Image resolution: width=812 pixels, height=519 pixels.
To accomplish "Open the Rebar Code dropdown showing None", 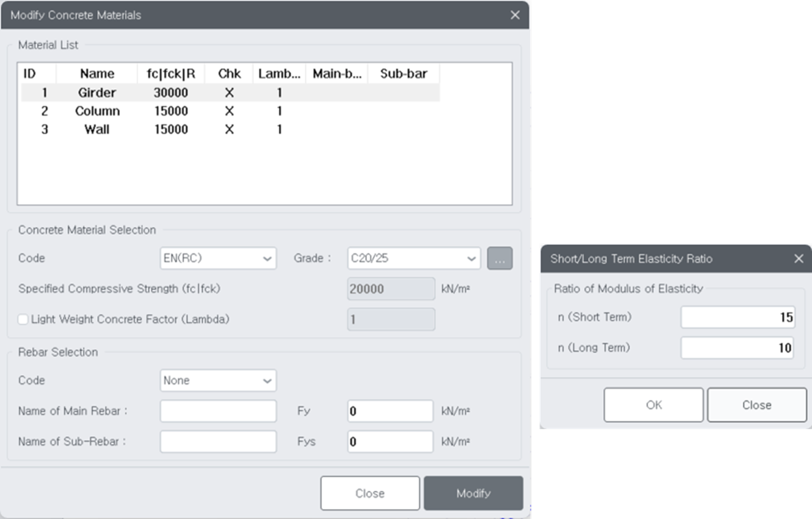I will click(x=218, y=380).
